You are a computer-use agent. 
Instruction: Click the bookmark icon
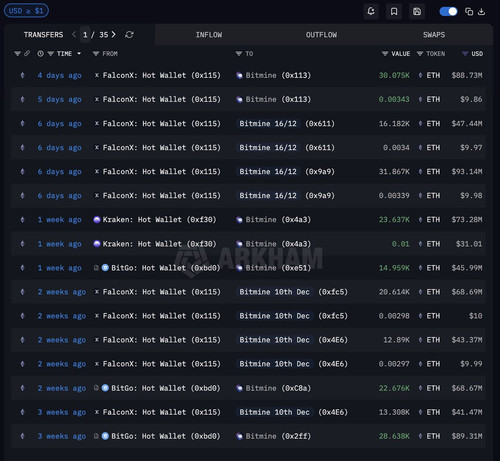[394, 12]
